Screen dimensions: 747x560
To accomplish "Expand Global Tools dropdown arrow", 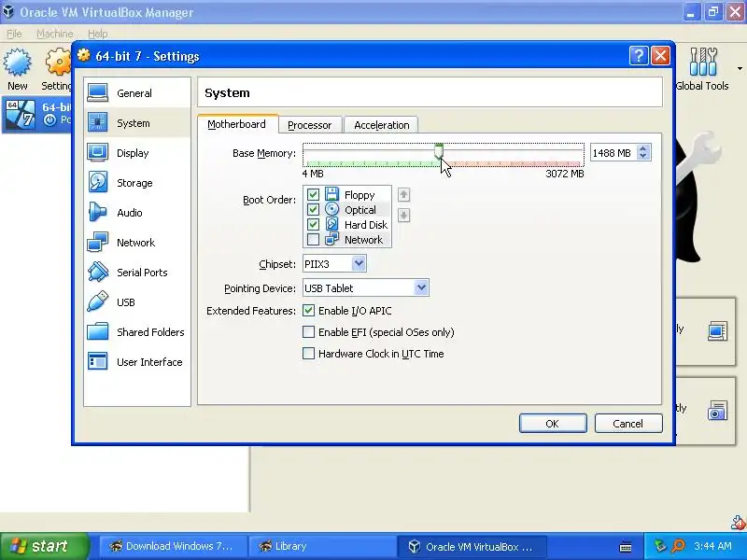I will (x=740, y=68).
